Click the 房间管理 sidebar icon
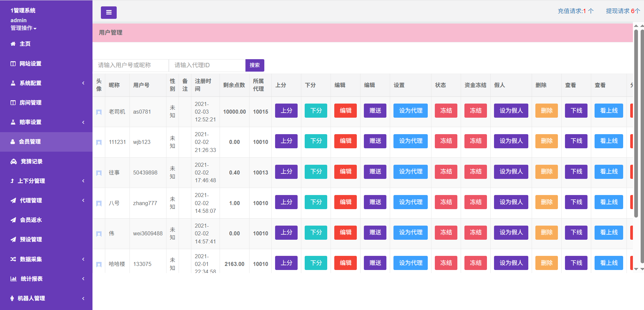Viewport: 644px width, 310px height. 13,103
